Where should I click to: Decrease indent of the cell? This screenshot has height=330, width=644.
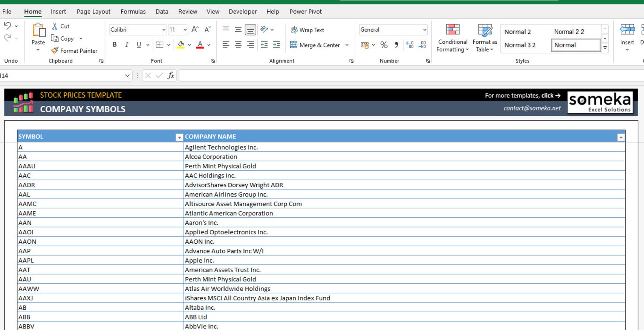264,45
